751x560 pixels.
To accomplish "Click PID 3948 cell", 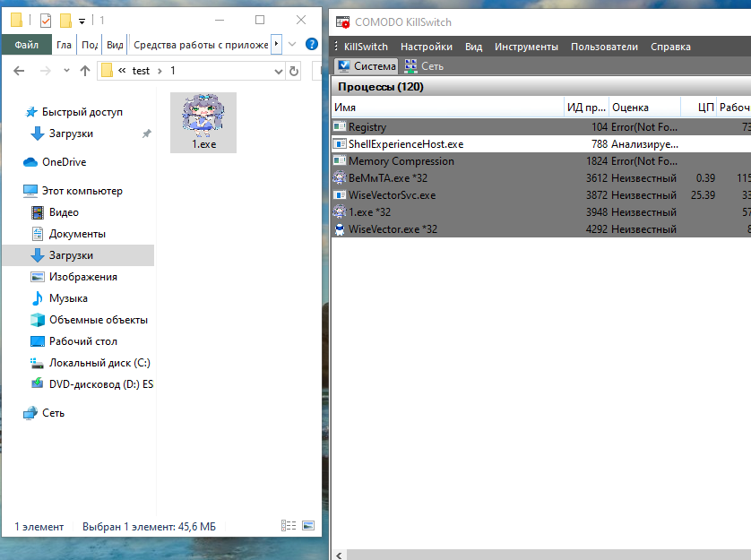I will [596, 212].
